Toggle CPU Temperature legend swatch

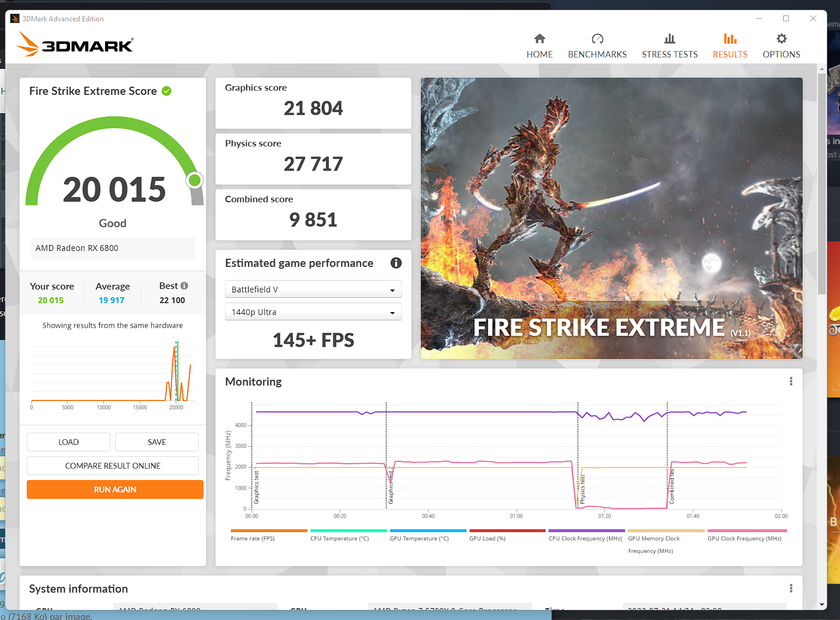348,530
